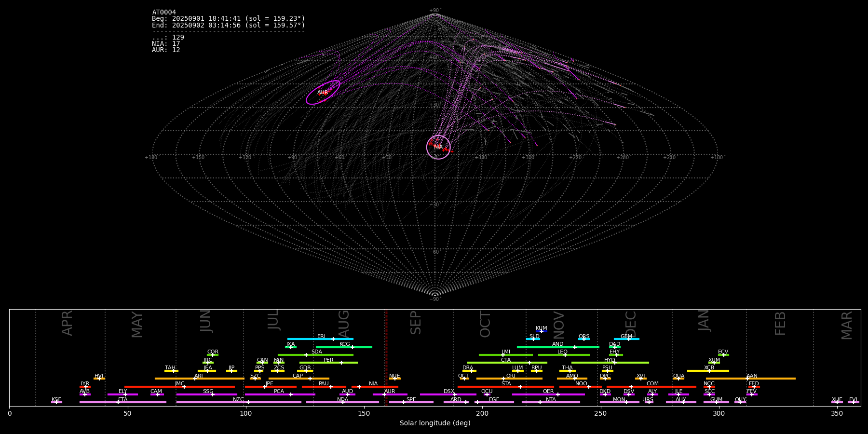
Task: Select the peak cross on the KUM bar
Action: [x=542, y=331]
